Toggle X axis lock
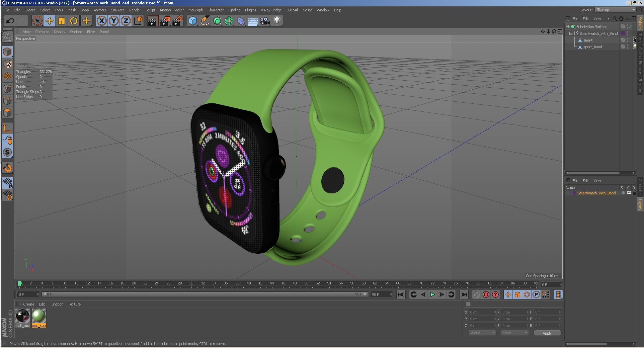 coord(102,21)
